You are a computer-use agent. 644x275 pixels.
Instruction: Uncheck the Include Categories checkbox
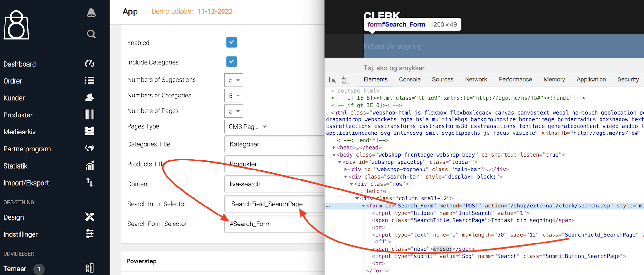[x=232, y=61]
